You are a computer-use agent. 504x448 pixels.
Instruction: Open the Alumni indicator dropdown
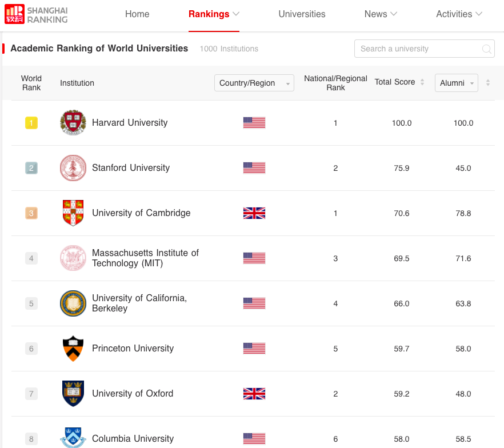pyautogui.click(x=456, y=83)
